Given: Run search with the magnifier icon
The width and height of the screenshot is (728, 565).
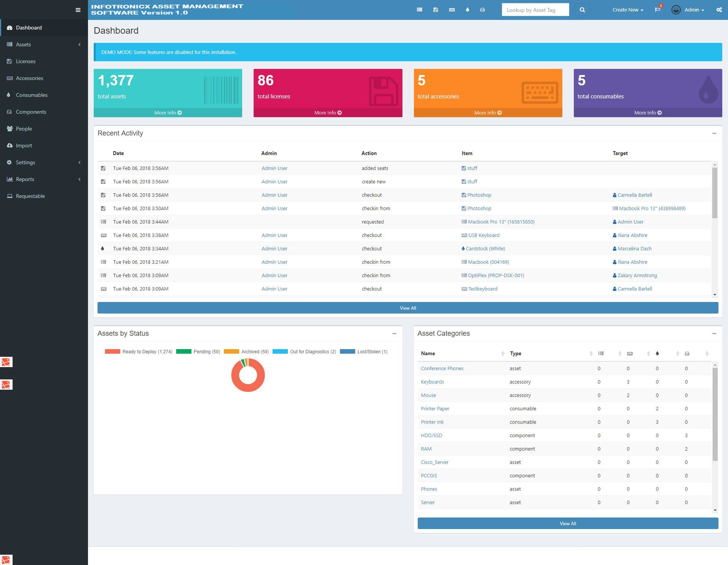Looking at the screenshot, I should tap(582, 10).
